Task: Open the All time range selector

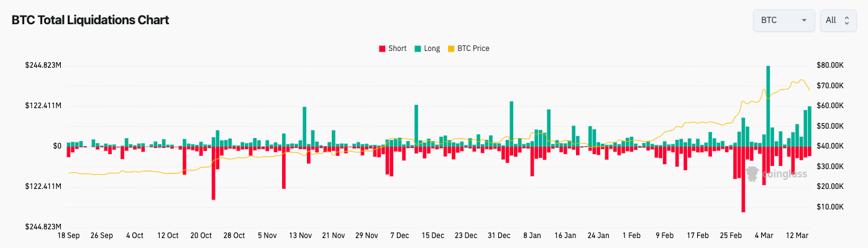Action: (838, 20)
